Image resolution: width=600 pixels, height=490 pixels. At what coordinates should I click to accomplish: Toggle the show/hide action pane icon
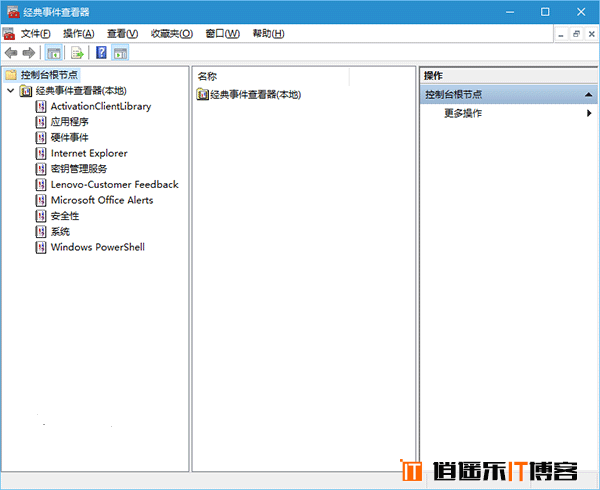click(x=120, y=53)
